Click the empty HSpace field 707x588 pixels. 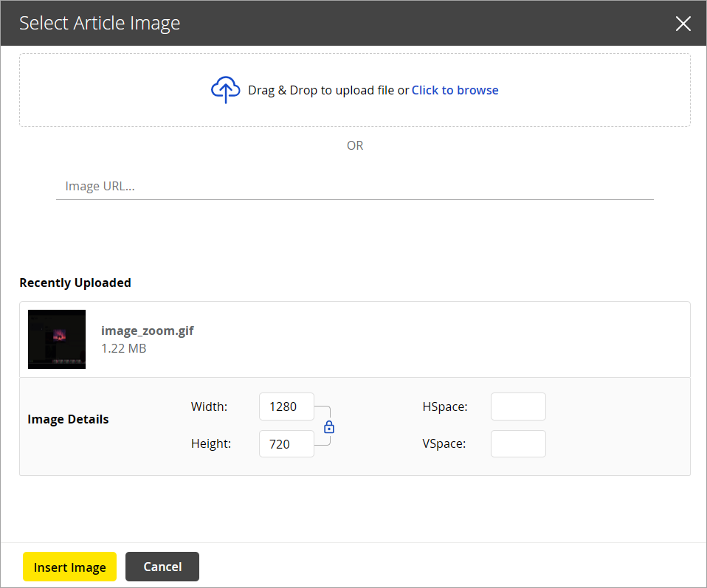tap(518, 407)
